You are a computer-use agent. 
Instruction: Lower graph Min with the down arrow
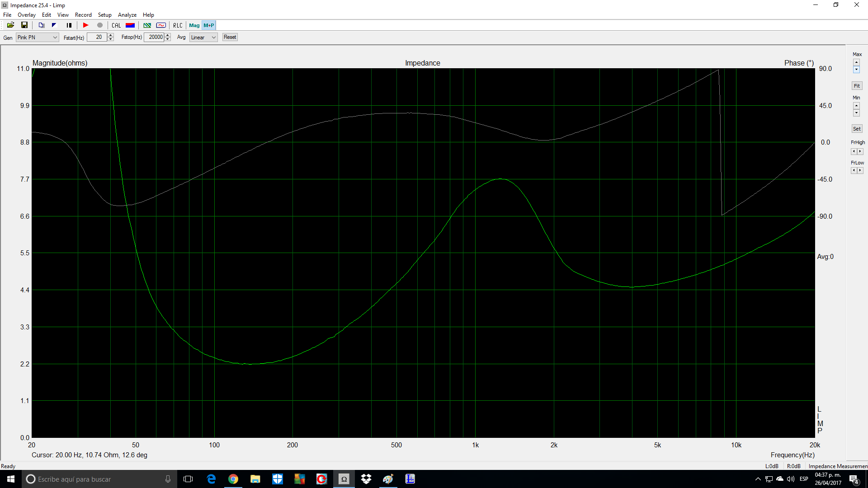856,113
